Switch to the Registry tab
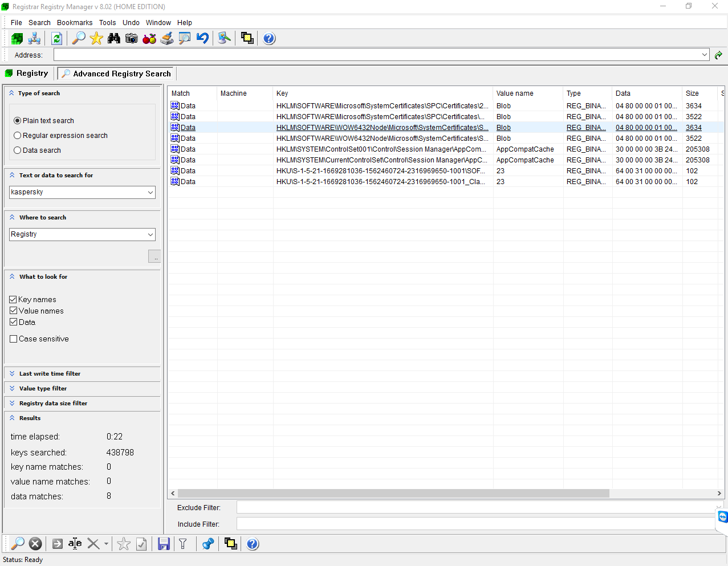Screen dimensions: 728x566 point(27,74)
